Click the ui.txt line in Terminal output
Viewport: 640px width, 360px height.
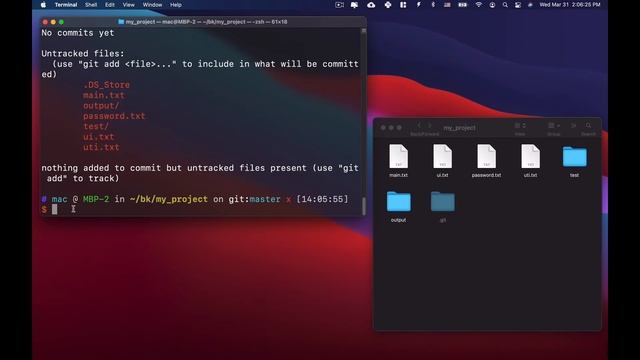click(x=99, y=137)
